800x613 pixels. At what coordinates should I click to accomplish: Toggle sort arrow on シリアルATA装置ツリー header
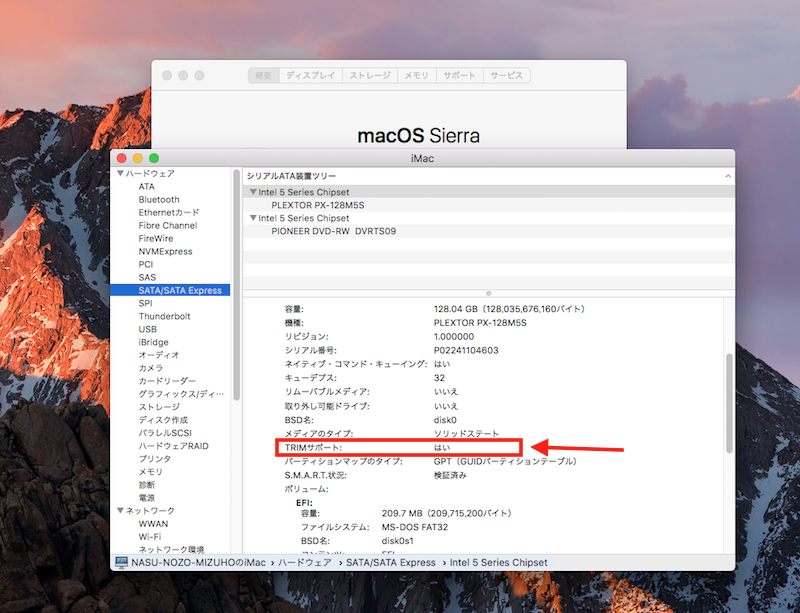point(728,176)
